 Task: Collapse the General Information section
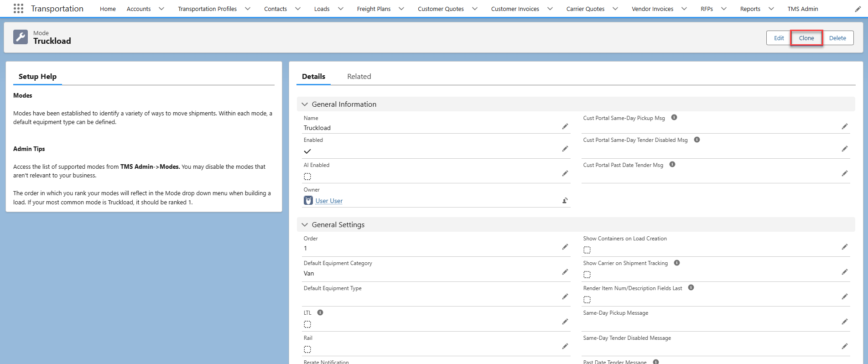(305, 104)
